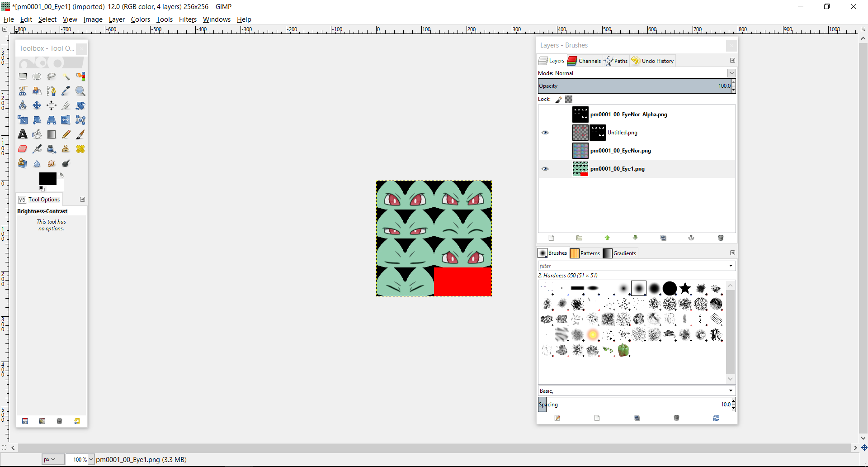Switch to the Channels tab
Screen dimensions: 868x467
point(584,61)
